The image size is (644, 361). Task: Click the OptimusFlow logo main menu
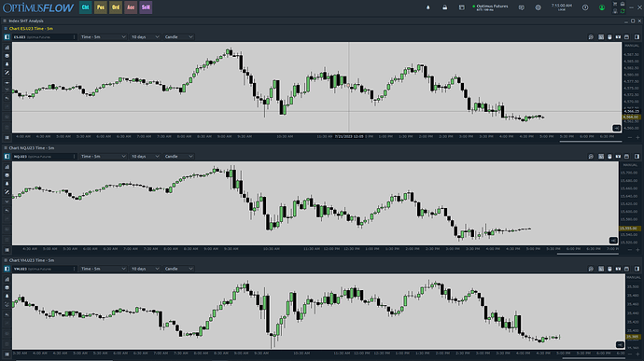pos(38,7)
